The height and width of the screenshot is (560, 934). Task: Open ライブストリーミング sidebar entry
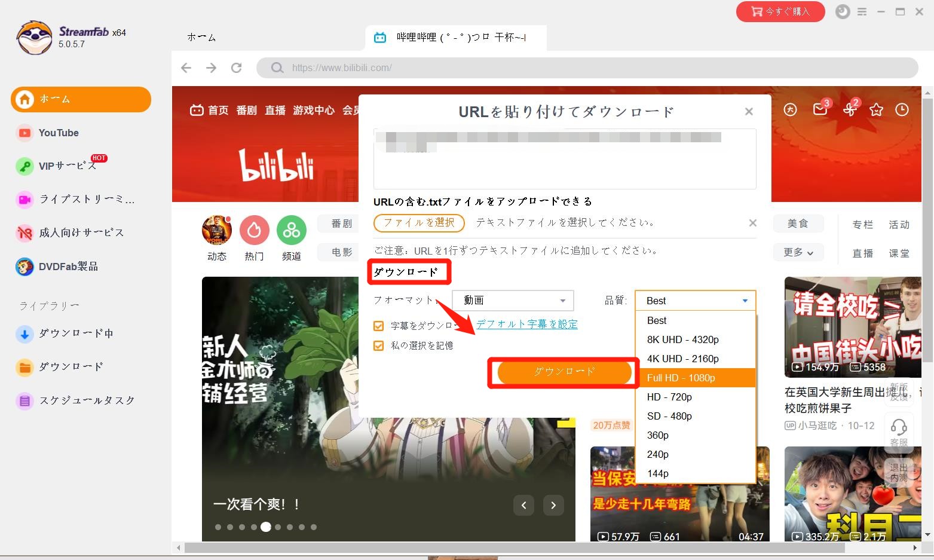tap(76, 199)
